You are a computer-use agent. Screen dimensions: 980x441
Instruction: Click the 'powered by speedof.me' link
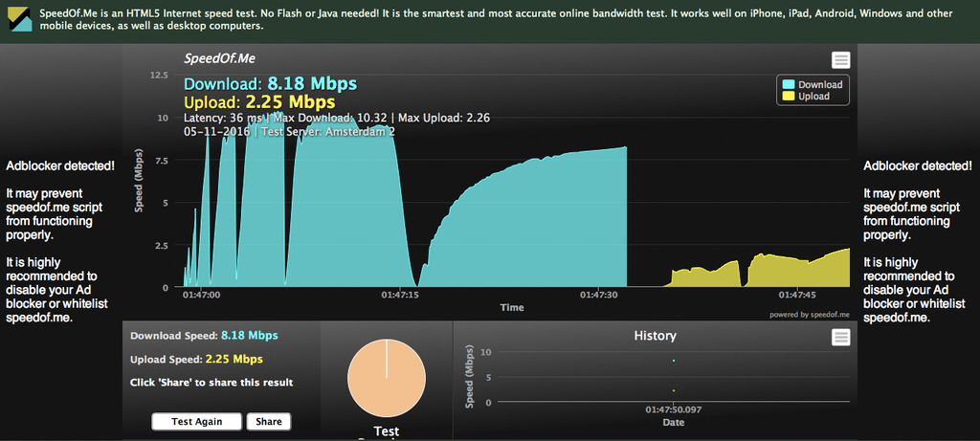pyautogui.click(x=810, y=315)
